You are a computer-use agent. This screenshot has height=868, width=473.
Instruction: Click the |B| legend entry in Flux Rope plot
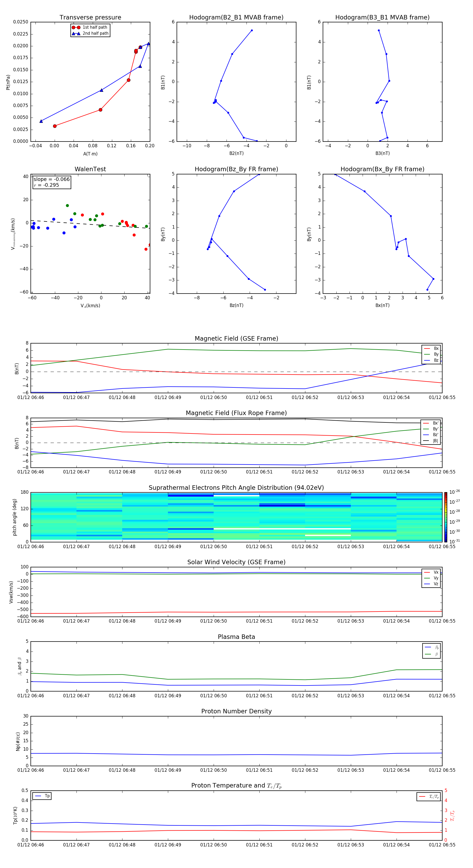click(x=431, y=441)
